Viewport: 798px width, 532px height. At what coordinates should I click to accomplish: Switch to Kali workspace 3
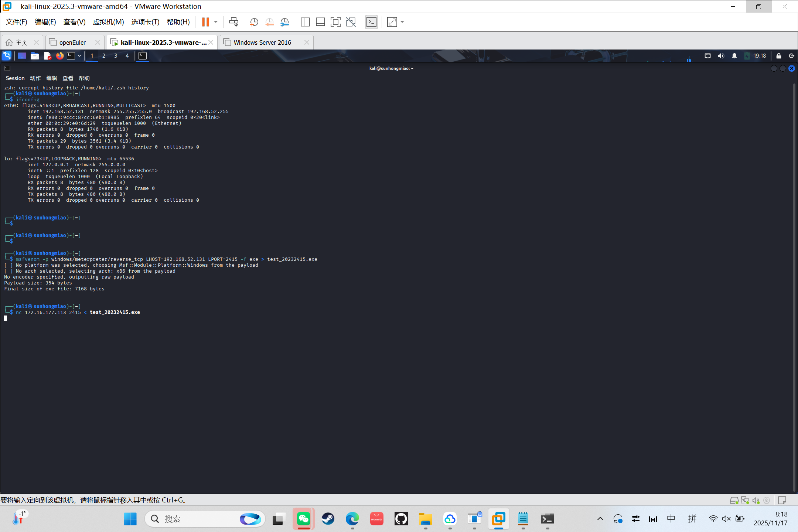point(116,56)
